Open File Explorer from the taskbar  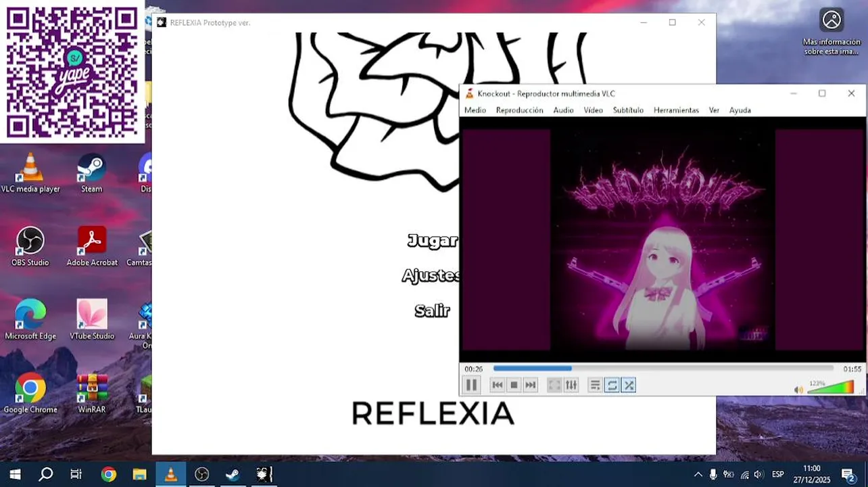point(139,474)
